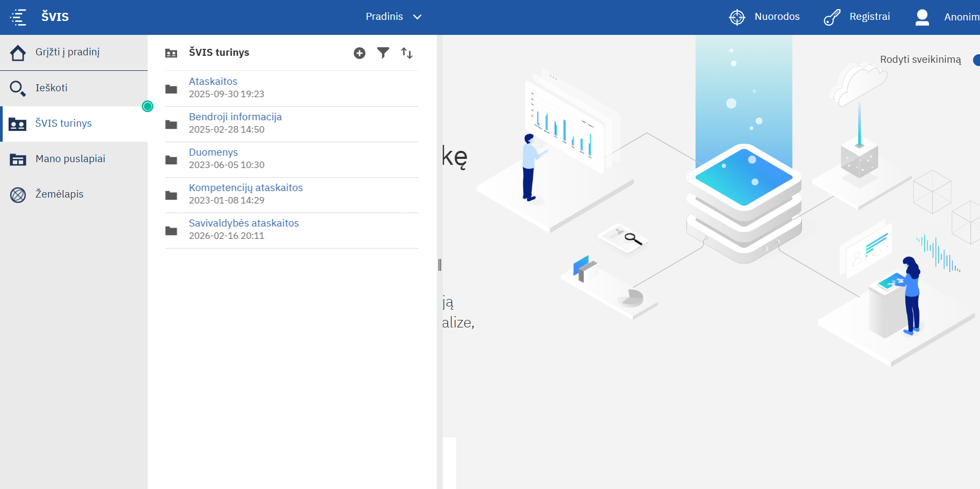Click the Nuorodos target icon
Screen dimensions: 980x489
[x=737, y=17]
